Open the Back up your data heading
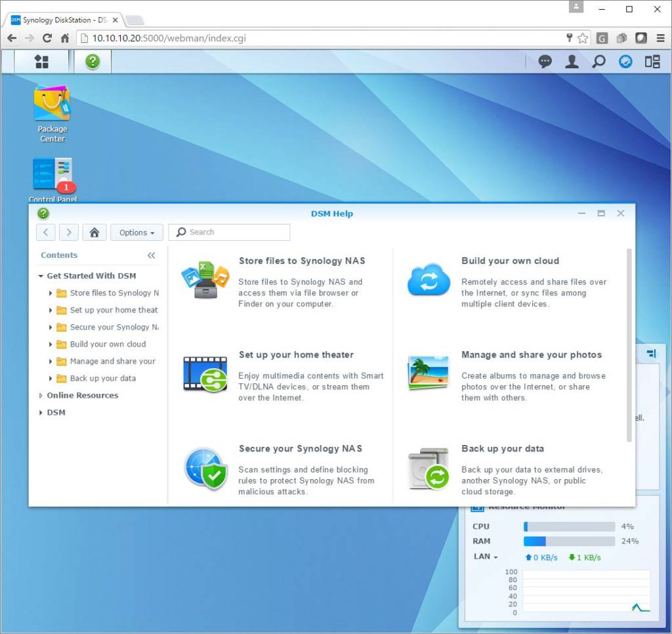The height and width of the screenshot is (634, 672). [502, 448]
